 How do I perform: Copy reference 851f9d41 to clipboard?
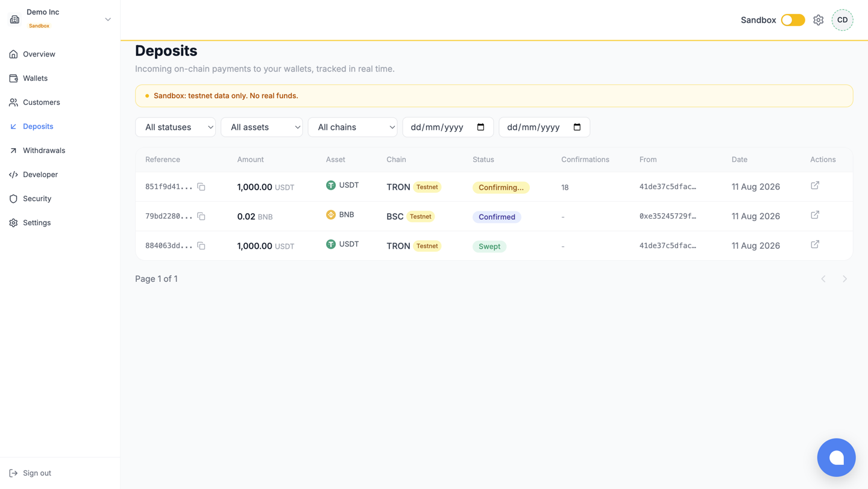pos(201,187)
